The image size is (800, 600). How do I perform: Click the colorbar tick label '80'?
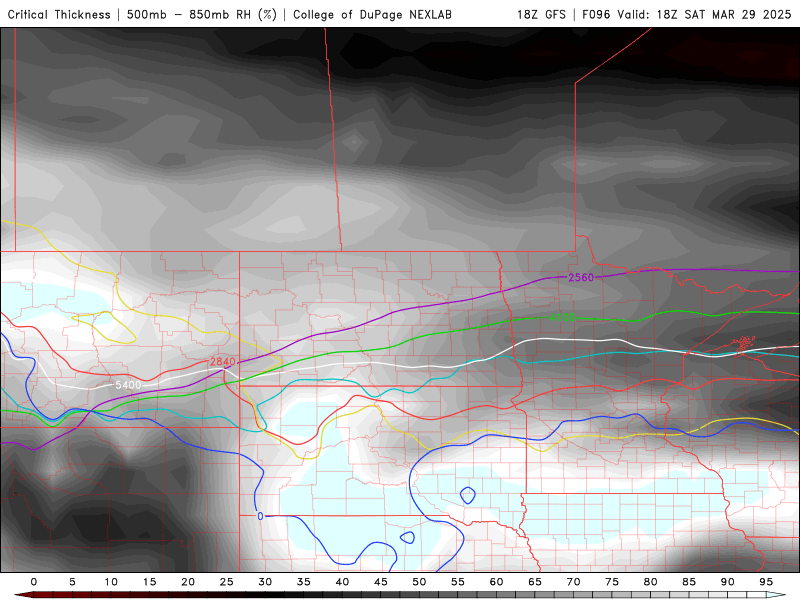coord(651,582)
